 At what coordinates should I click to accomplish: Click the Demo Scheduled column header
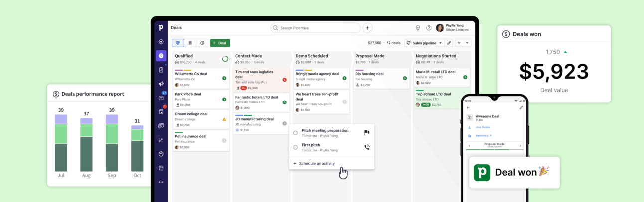tap(312, 56)
